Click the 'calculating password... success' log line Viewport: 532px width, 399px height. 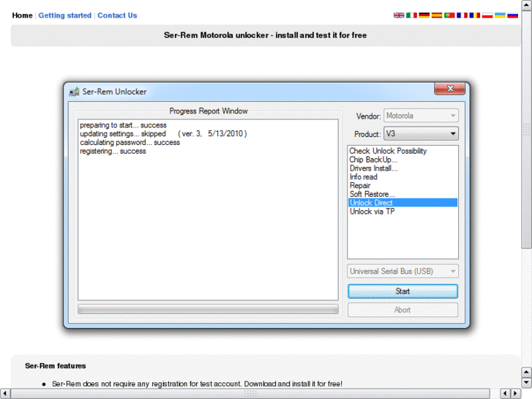click(x=130, y=143)
